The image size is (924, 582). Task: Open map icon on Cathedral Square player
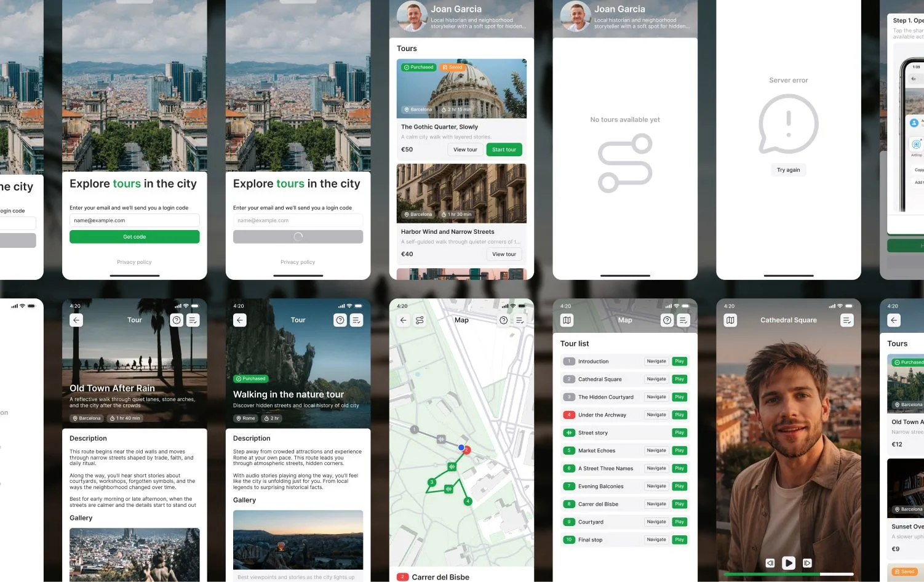(730, 320)
